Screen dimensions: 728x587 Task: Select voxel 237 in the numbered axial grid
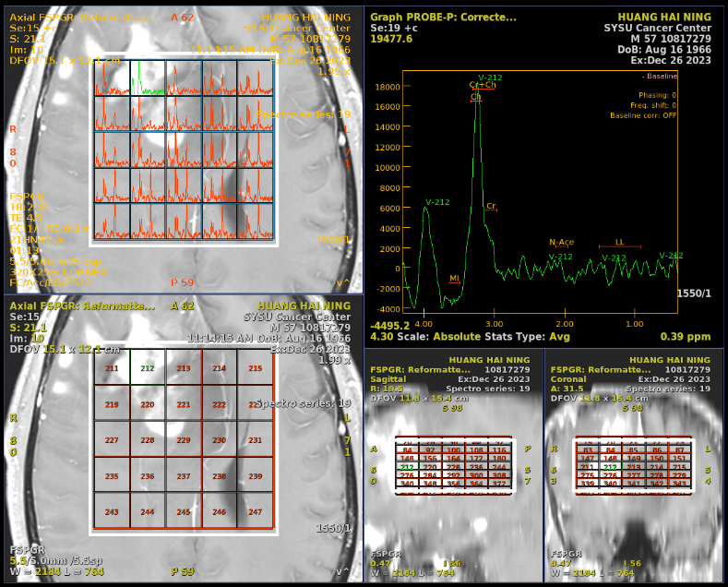184,475
